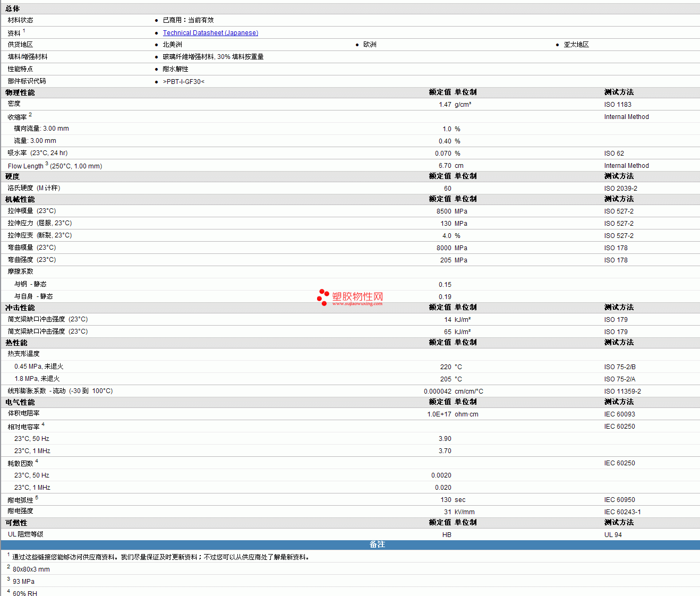Click the blue 备注 notes header bar
The image size is (700, 596).
tap(377, 544)
